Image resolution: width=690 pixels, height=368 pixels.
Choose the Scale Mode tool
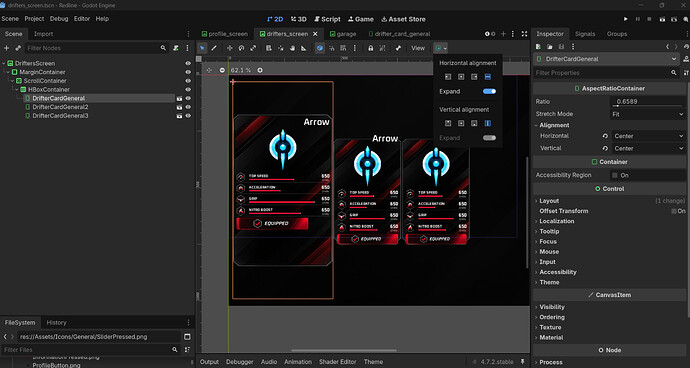(253, 48)
